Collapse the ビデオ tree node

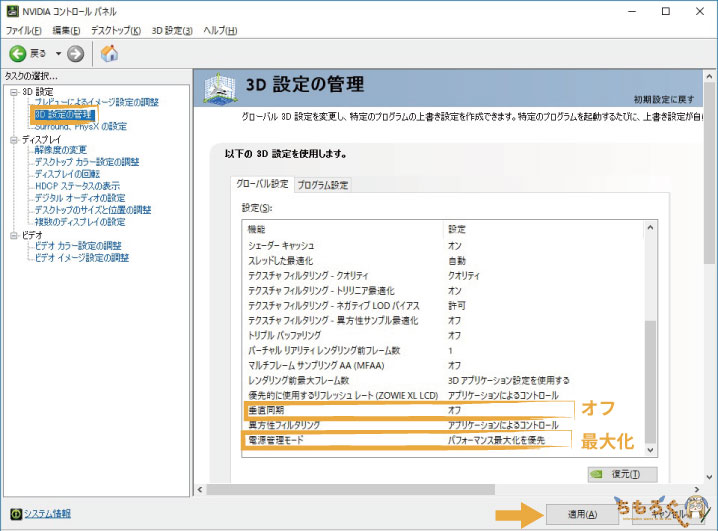[x=14, y=235]
